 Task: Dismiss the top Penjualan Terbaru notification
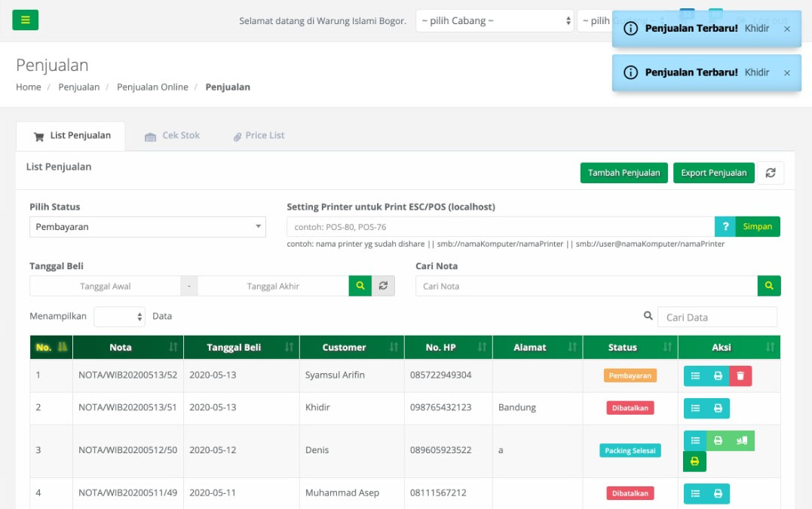pyautogui.click(x=786, y=29)
